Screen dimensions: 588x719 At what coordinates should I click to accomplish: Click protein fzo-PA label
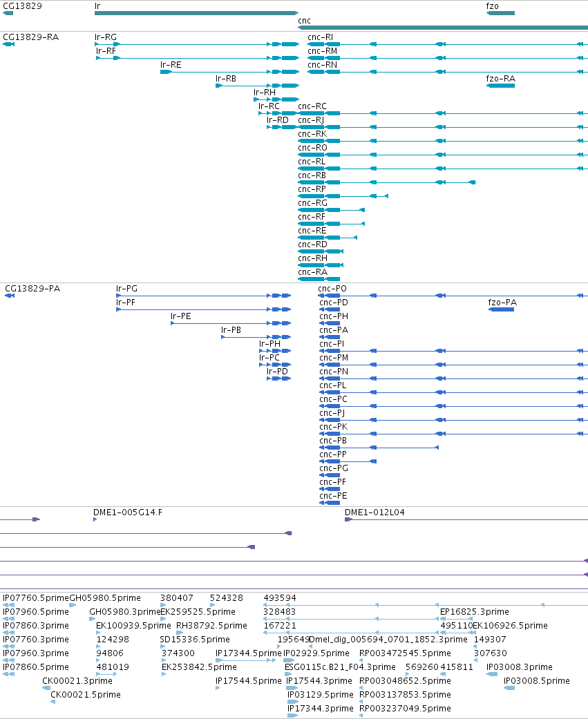tap(502, 303)
